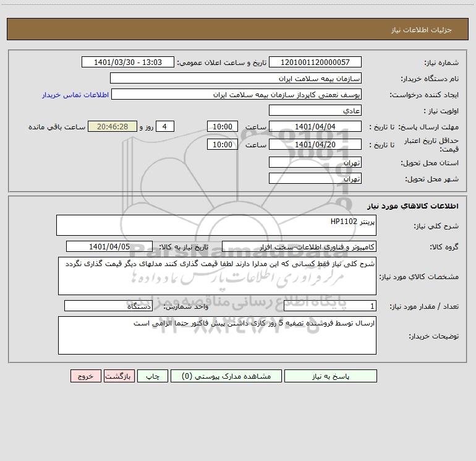The image size is (476, 461).
Task: Click the 'ساعت باقی مانده' label
Action: coord(57,127)
